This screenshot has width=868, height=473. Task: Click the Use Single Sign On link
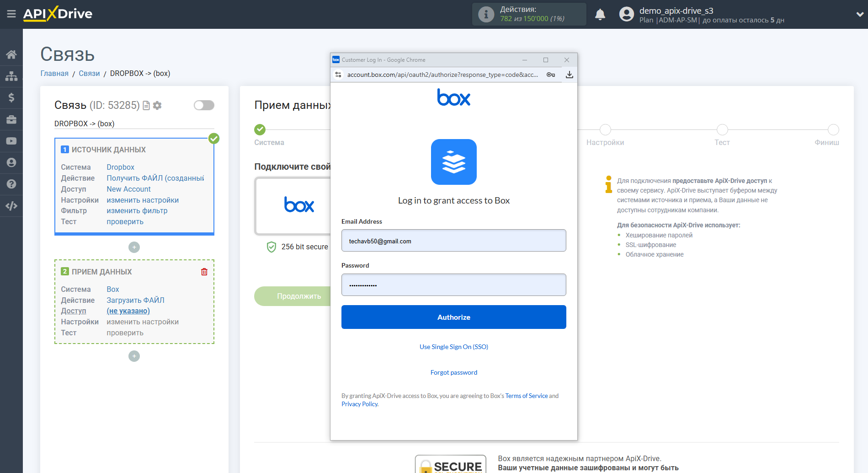pyautogui.click(x=453, y=347)
